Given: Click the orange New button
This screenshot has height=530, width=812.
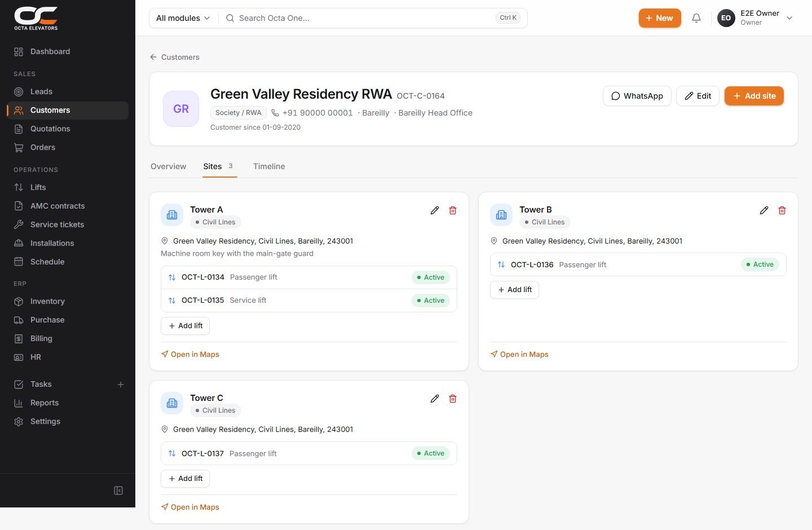Looking at the screenshot, I should (660, 18).
